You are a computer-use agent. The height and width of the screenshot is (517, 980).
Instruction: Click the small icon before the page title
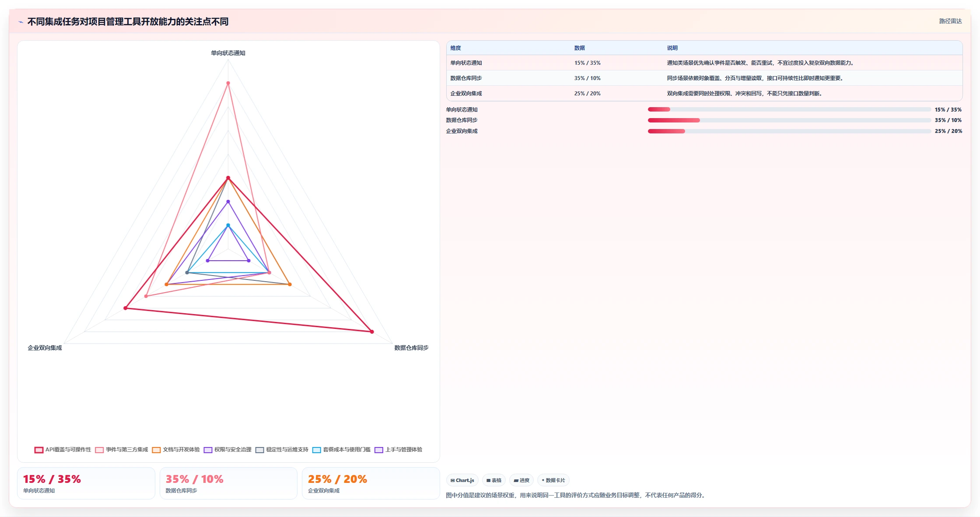coord(21,22)
